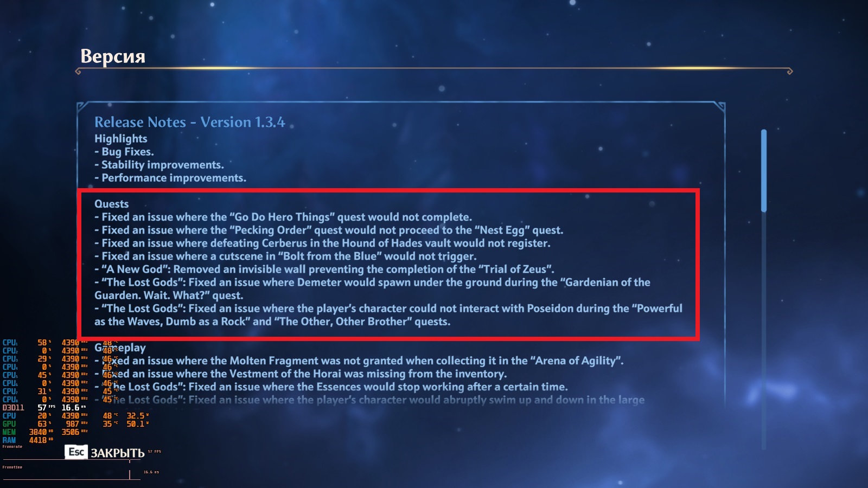
Task: Click the blue scrollbar thumb
Action: tap(764, 170)
